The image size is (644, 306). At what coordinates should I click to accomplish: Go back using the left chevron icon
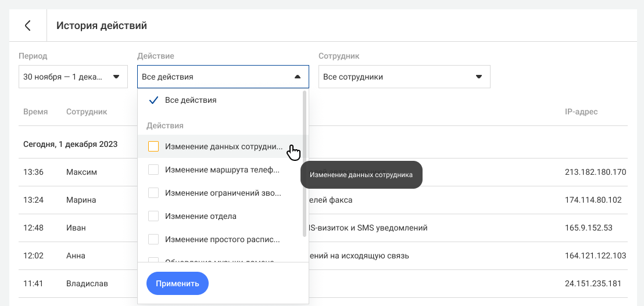tap(27, 26)
